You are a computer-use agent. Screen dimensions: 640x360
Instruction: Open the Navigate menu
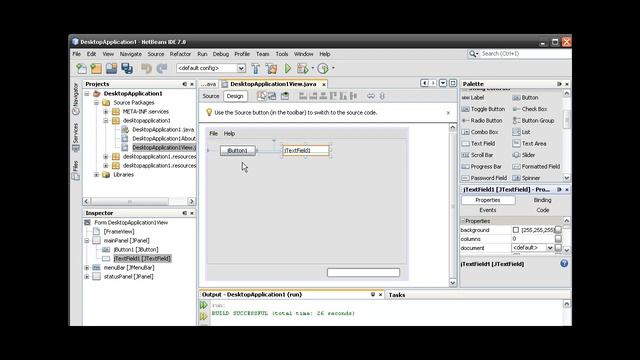(x=131, y=54)
